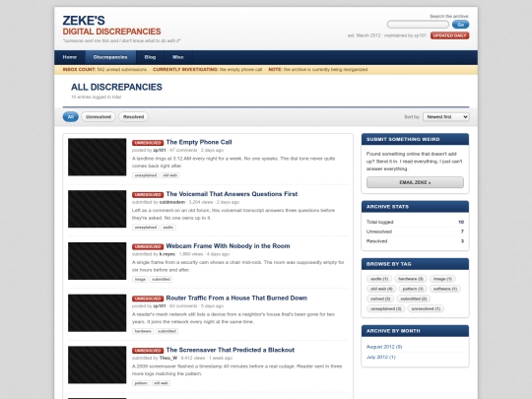Click the archive search field

tap(418, 25)
